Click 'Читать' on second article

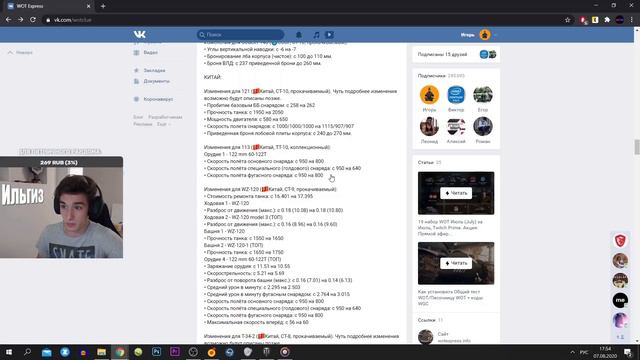[x=456, y=263]
